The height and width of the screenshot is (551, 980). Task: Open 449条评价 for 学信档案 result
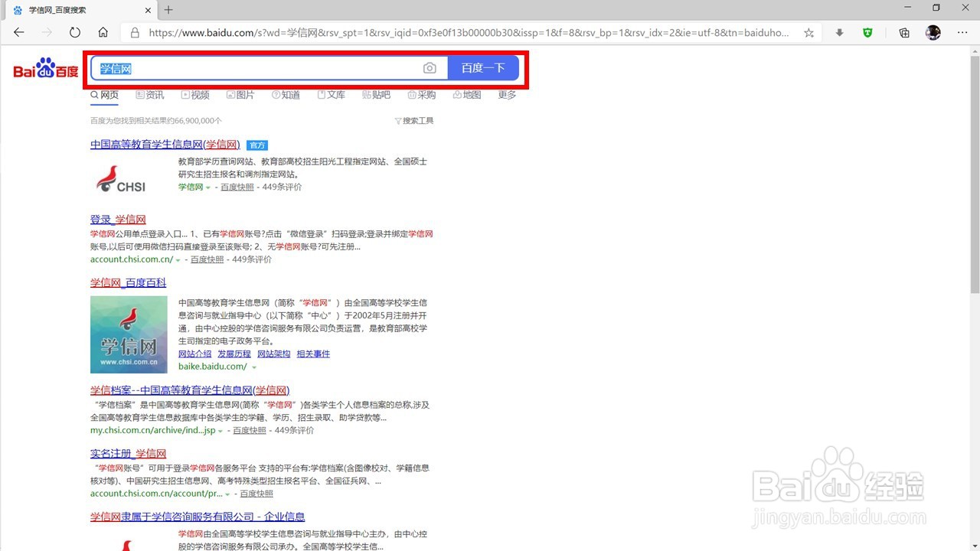point(294,431)
